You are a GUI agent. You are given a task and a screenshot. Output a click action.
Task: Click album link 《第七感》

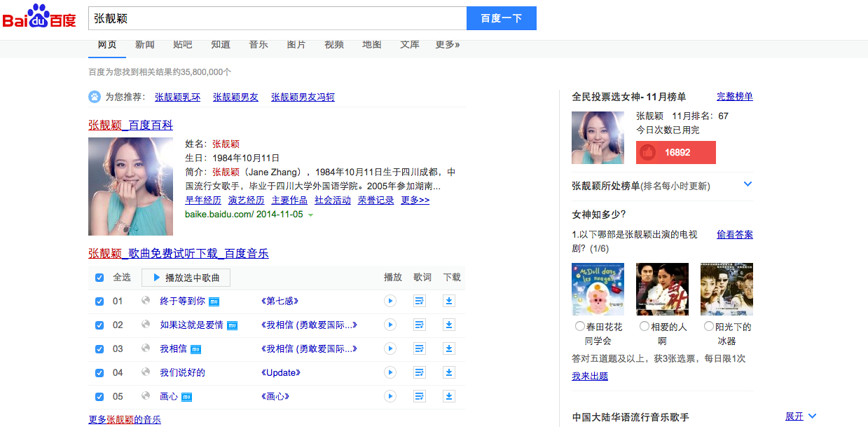click(280, 301)
